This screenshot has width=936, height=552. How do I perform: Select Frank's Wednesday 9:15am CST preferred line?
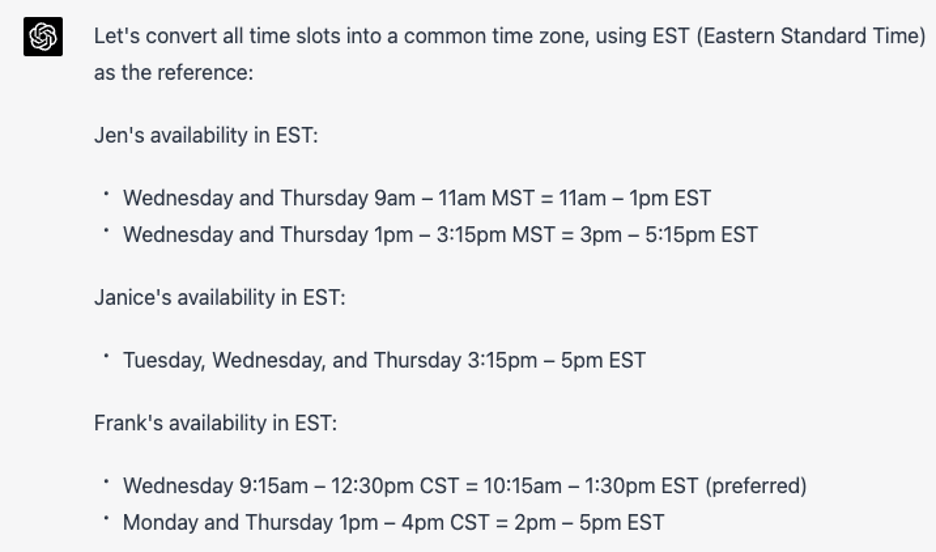point(464,486)
